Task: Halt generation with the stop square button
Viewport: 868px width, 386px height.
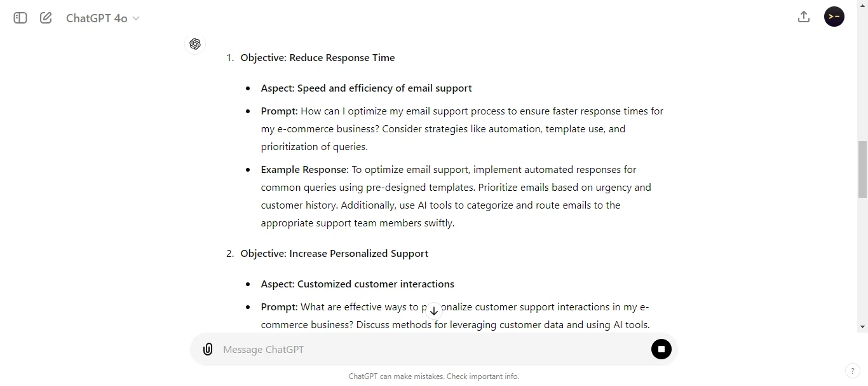Action: (x=661, y=349)
